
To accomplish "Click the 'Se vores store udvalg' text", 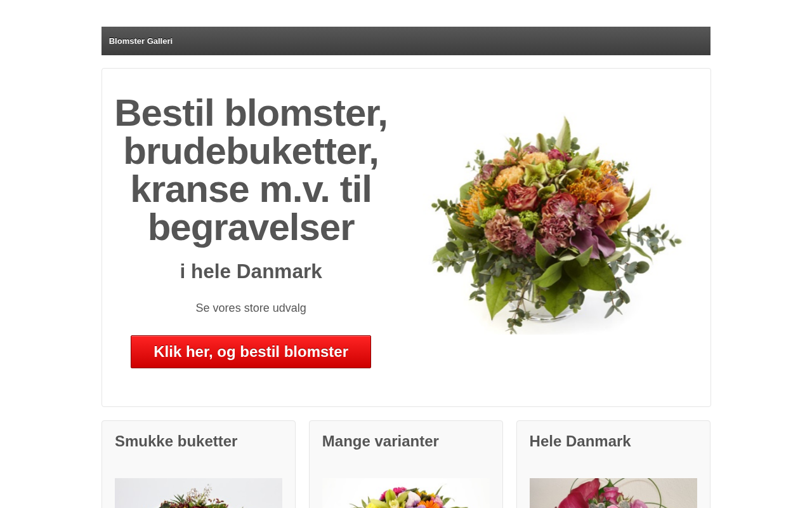I will click(251, 308).
